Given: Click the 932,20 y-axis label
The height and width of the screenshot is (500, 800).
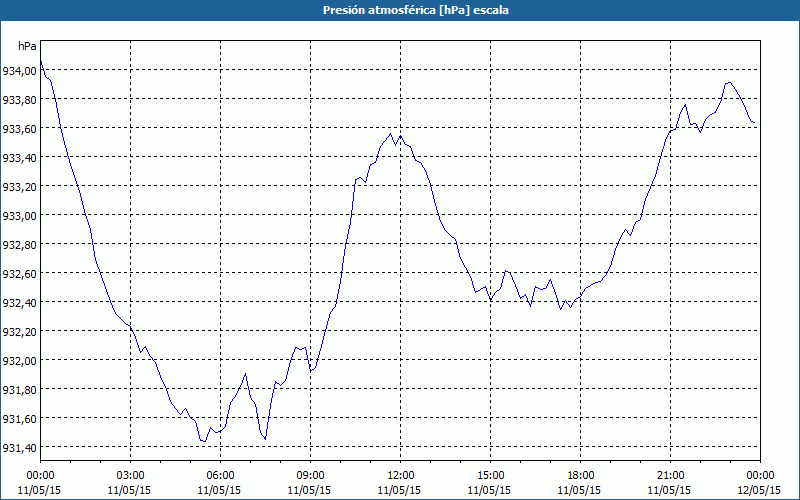Looking at the screenshot, I should tap(19, 332).
